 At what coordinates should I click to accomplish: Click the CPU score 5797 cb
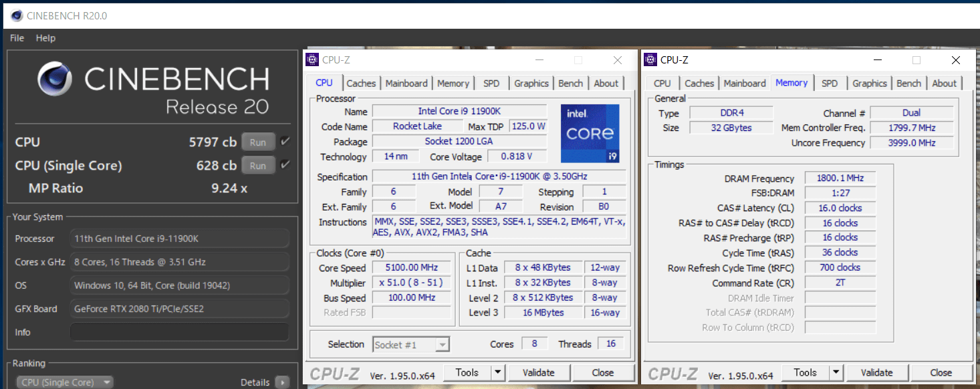[213, 142]
